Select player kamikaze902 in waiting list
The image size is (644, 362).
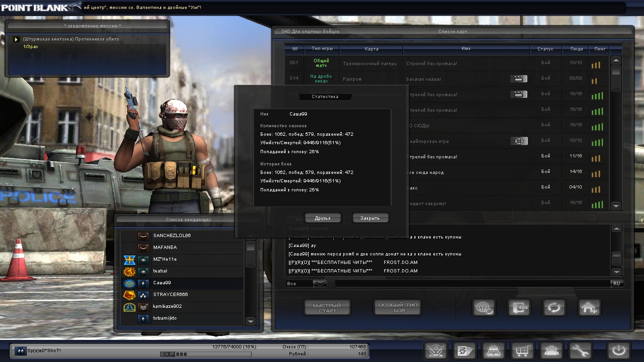[x=182, y=307]
